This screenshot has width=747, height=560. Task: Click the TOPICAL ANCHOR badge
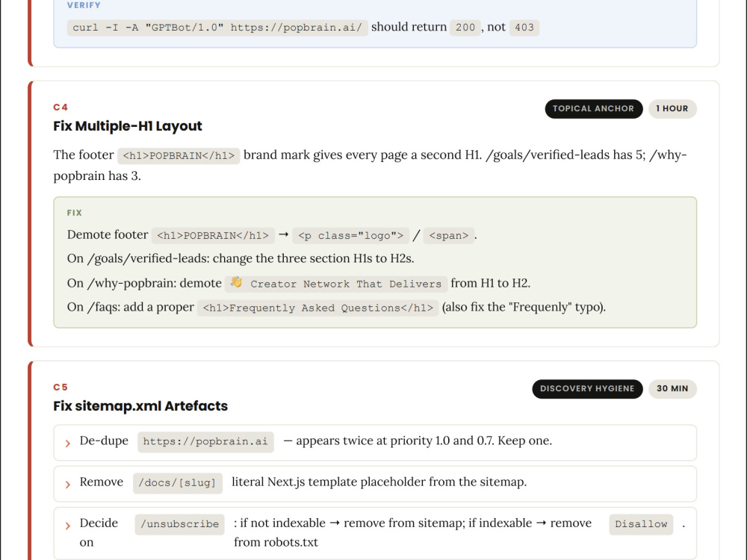click(593, 108)
